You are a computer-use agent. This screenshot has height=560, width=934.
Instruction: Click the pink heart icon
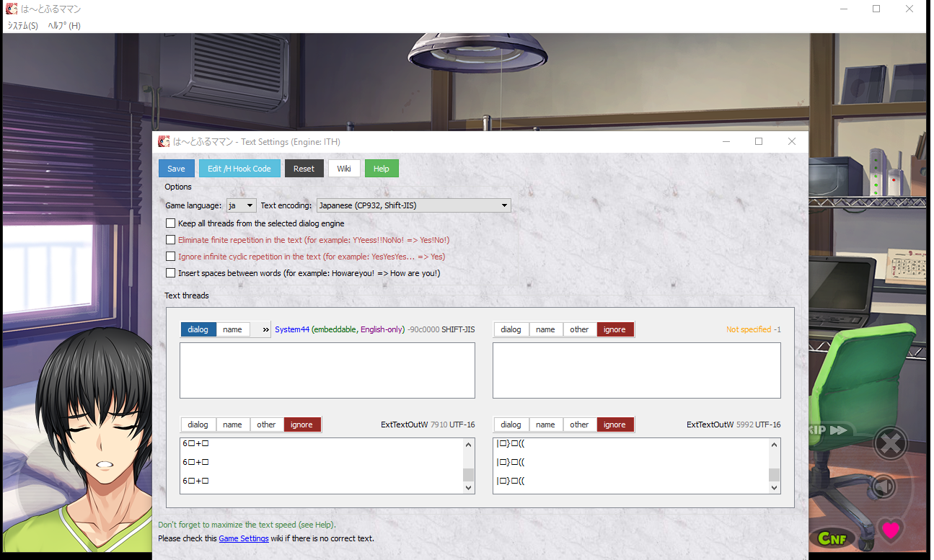click(x=891, y=530)
